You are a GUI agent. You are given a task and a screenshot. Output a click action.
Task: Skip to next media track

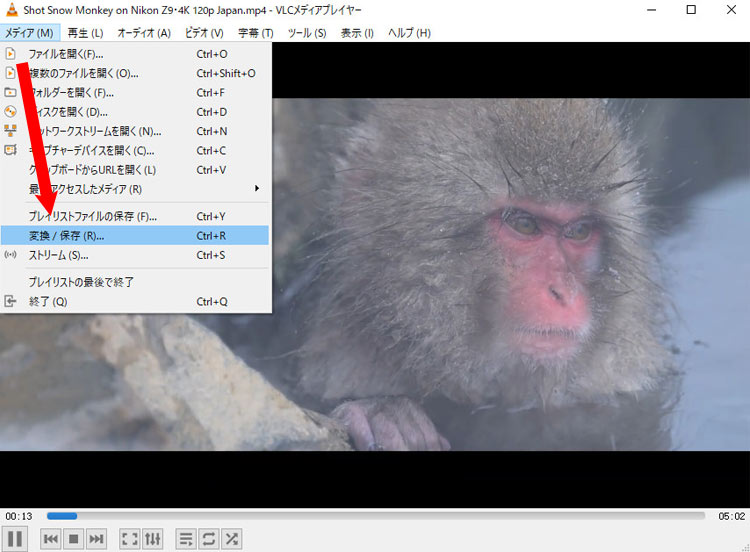click(96, 539)
